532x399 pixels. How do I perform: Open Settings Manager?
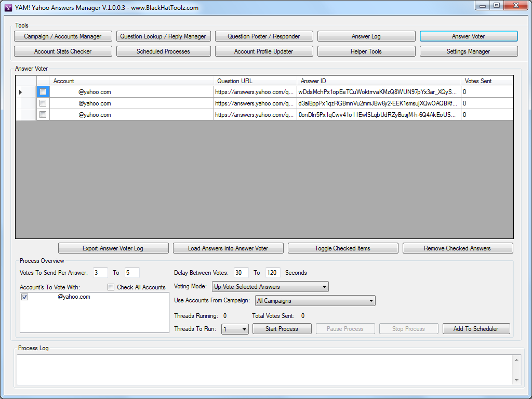click(468, 51)
